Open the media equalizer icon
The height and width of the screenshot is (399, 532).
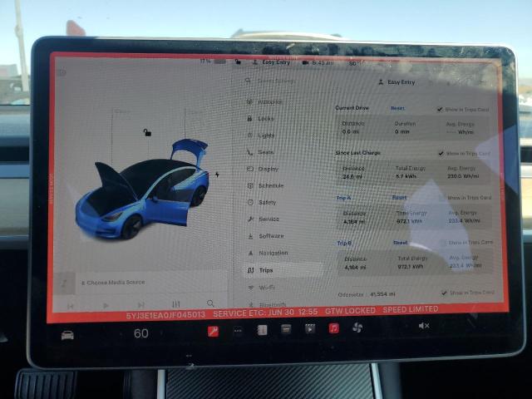click(x=176, y=304)
